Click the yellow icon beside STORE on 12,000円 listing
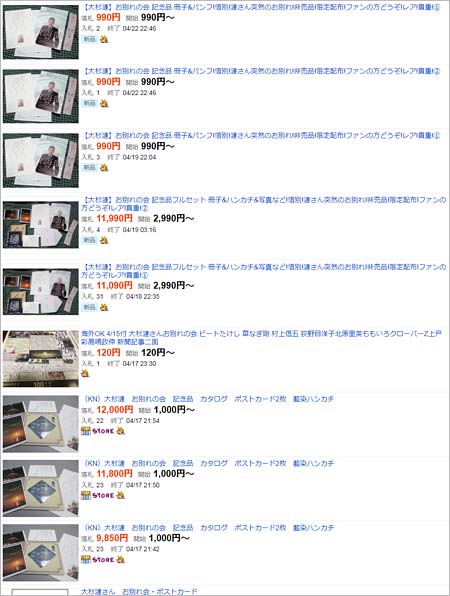Image resolution: width=450 pixels, height=596 pixels. point(120,431)
